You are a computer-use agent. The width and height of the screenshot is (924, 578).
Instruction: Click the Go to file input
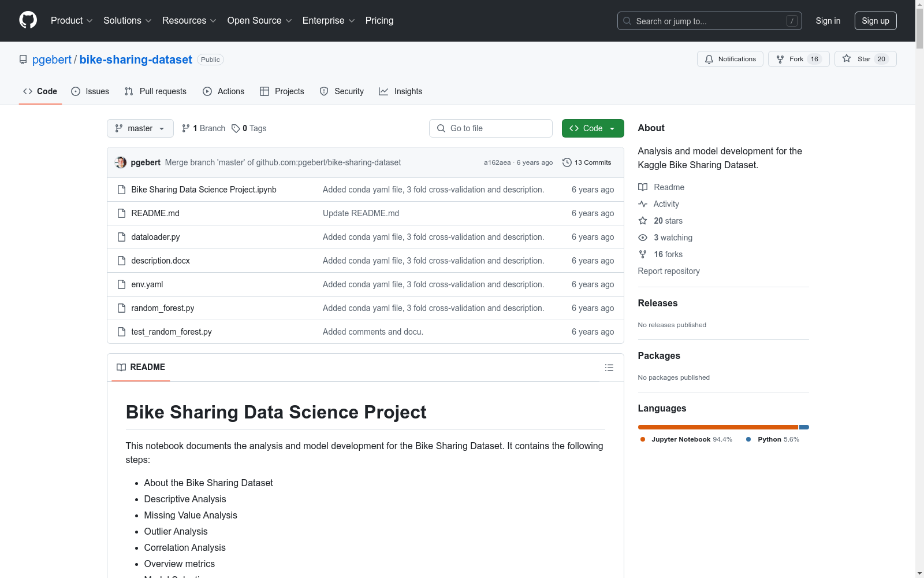(491, 128)
